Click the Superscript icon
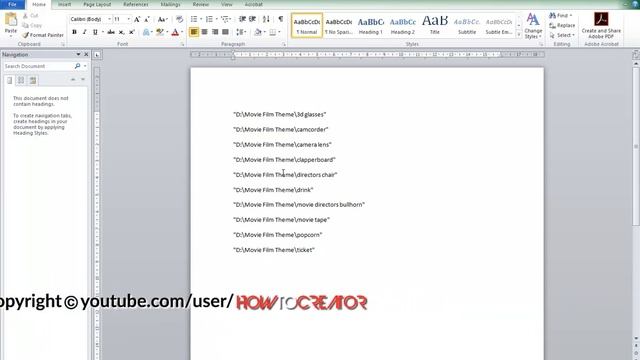Screen dimensions: 640x360 131,32
